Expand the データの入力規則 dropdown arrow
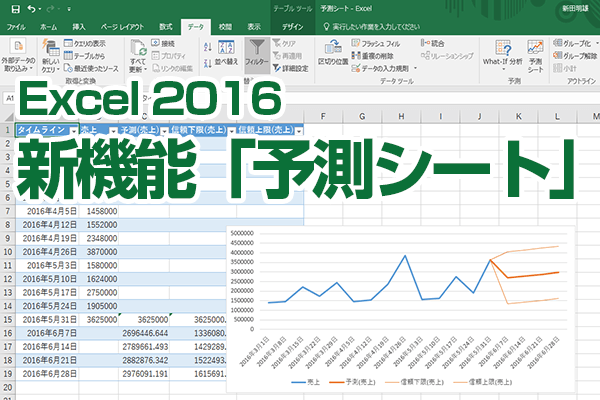 tap(415, 69)
